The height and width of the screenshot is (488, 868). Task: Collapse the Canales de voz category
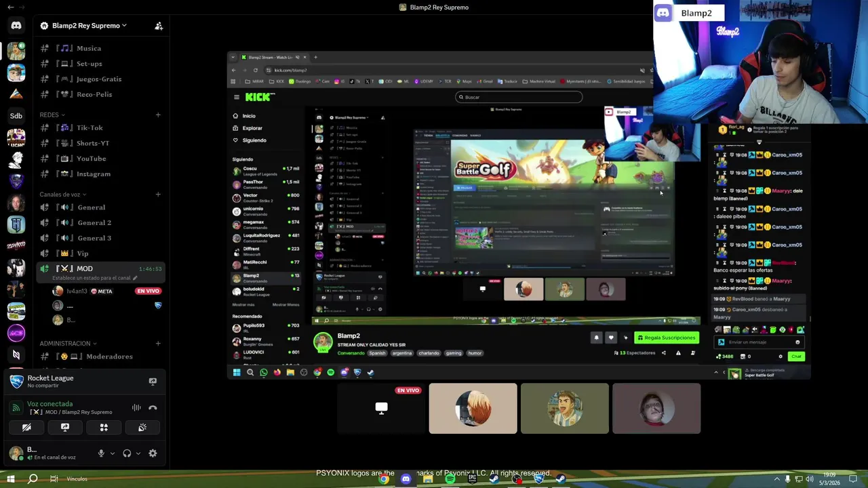click(x=63, y=195)
